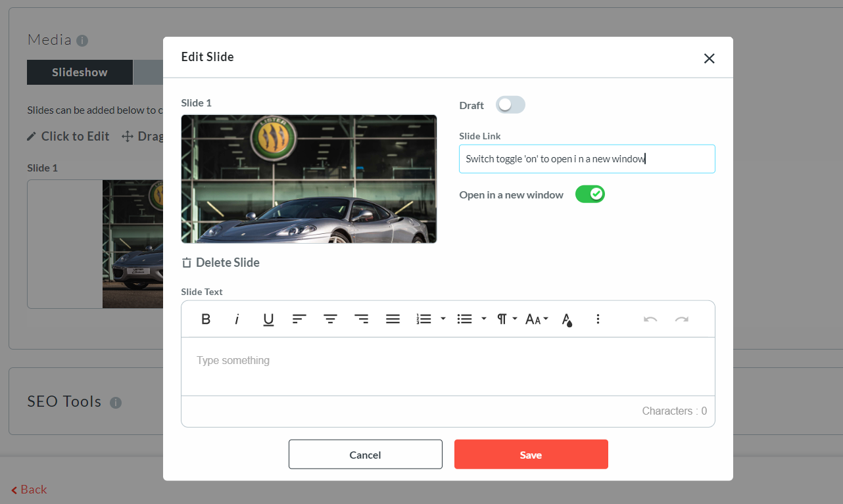Apply bold formatting in Slide Text toolbar
Viewport: 843px width, 504px height.
(x=206, y=319)
